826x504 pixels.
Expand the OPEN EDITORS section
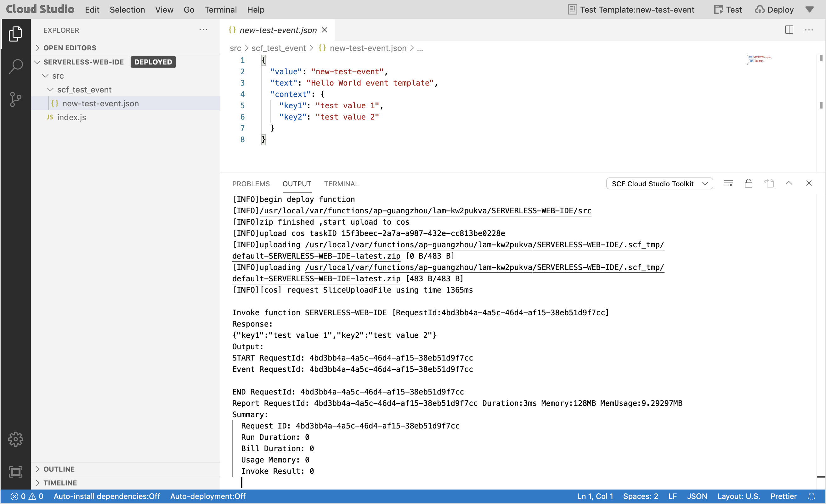pos(70,48)
